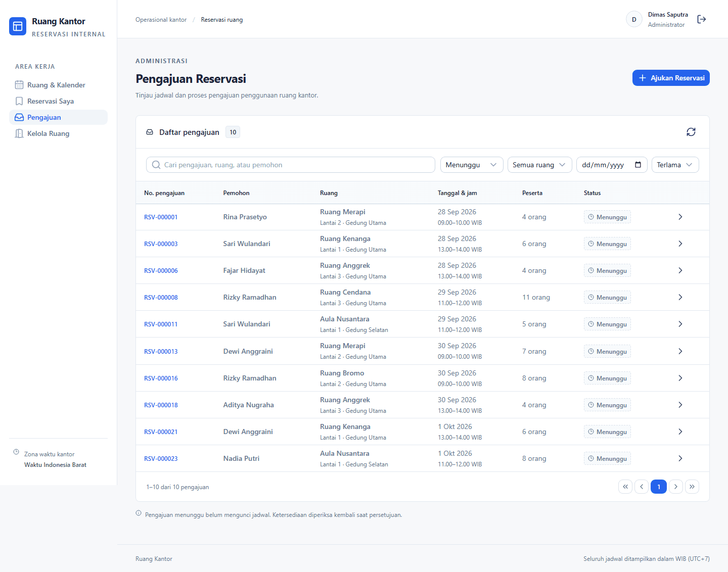Open the RSV-000018 row chevron
This screenshot has width=728, height=572.
coord(680,405)
